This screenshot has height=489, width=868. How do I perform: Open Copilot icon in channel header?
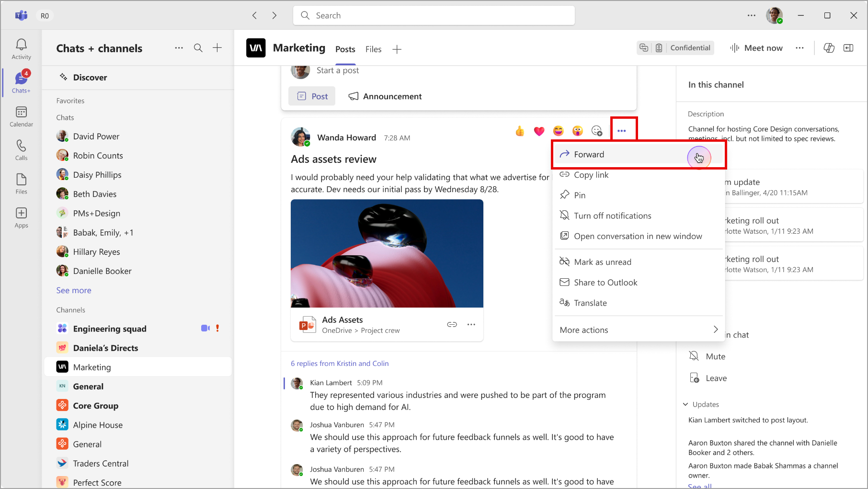coord(829,48)
